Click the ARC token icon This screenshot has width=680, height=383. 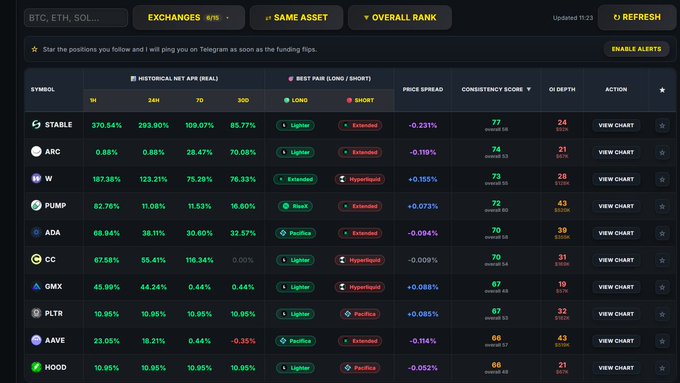click(x=36, y=151)
